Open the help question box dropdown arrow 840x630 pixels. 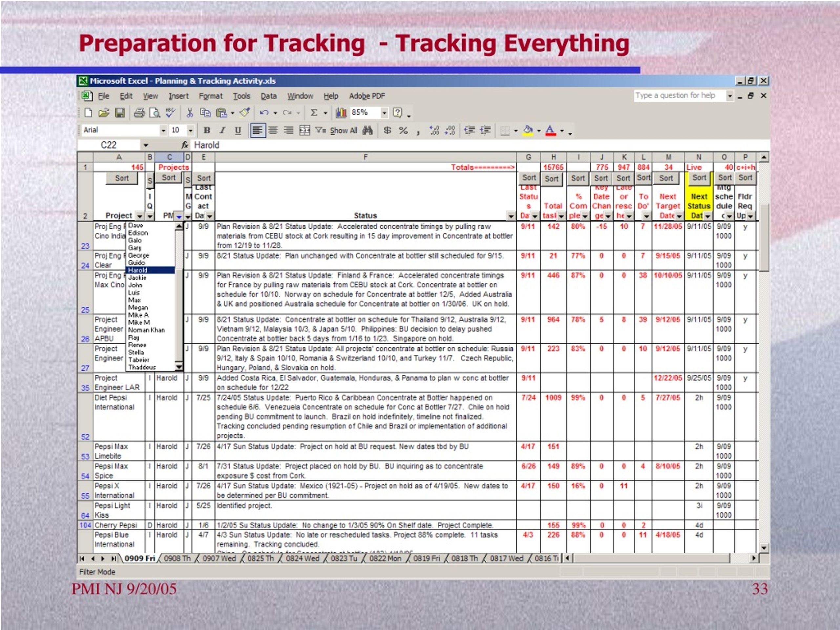click(x=729, y=96)
